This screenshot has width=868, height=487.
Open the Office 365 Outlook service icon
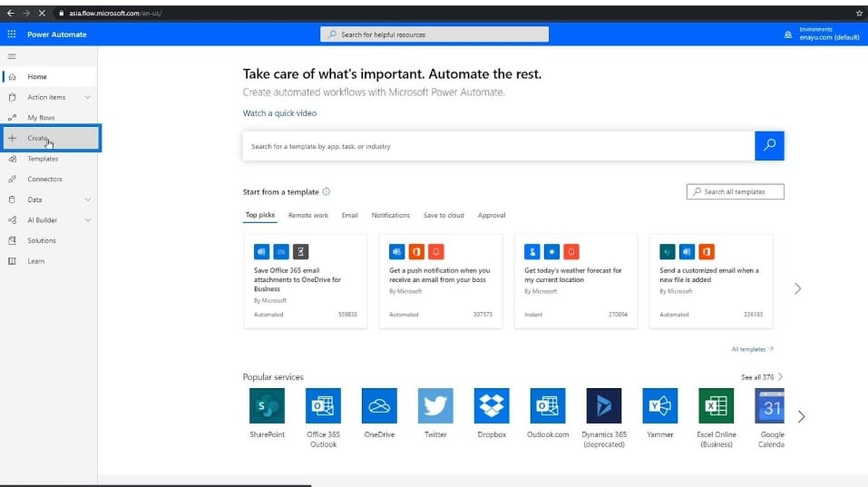(323, 405)
